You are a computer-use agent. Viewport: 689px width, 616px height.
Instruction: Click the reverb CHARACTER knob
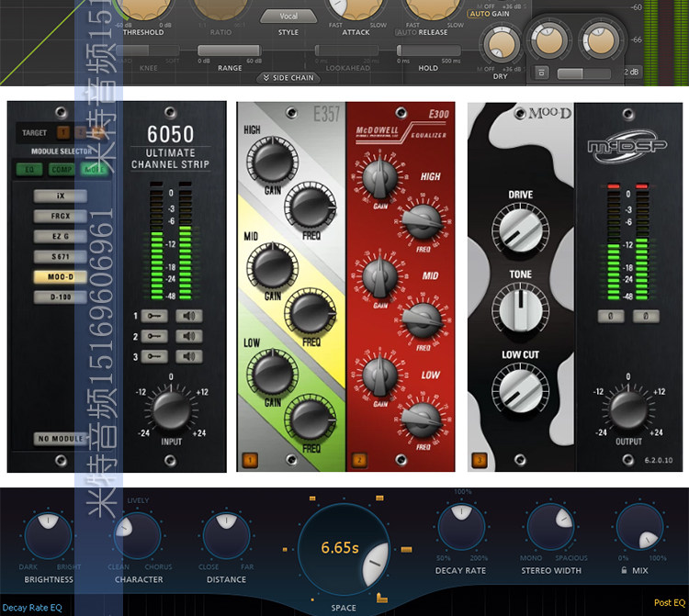[x=138, y=535]
